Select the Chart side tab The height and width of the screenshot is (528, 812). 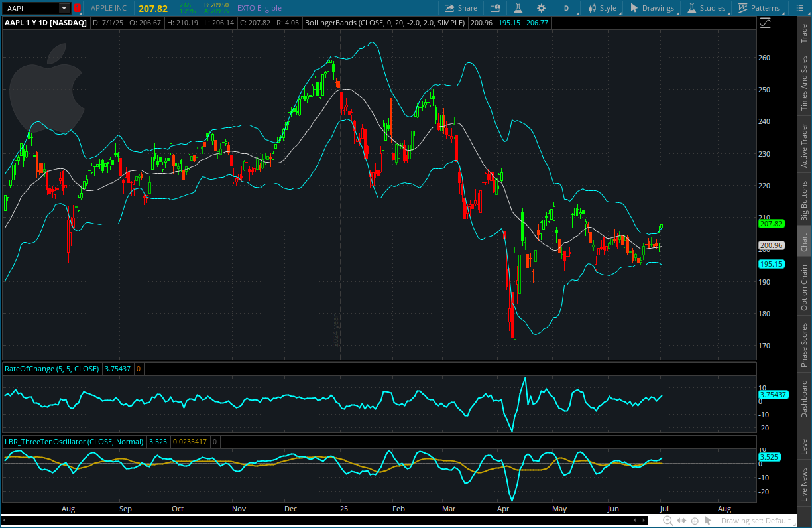(804, 243)
